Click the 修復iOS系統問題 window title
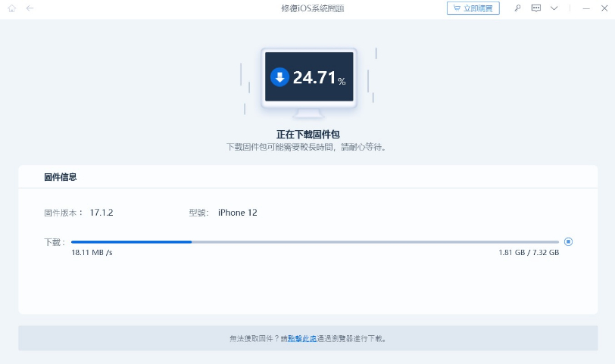 [307, 8]
